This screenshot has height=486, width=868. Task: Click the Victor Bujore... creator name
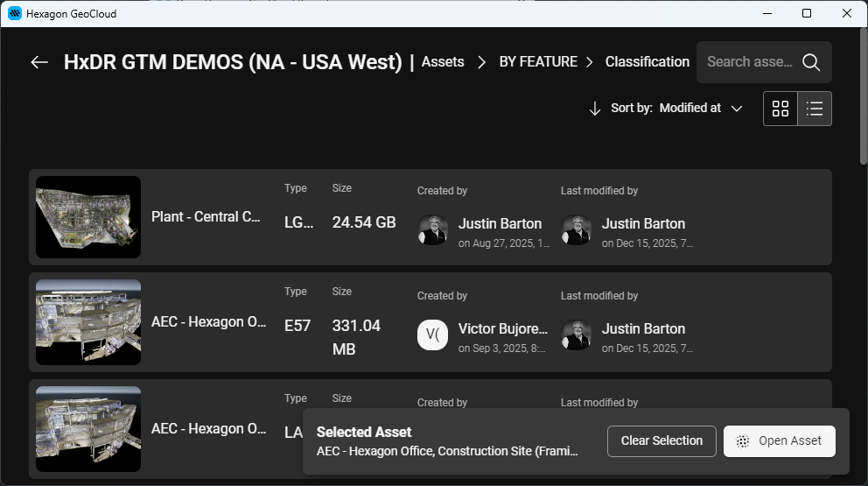(502, 328)
